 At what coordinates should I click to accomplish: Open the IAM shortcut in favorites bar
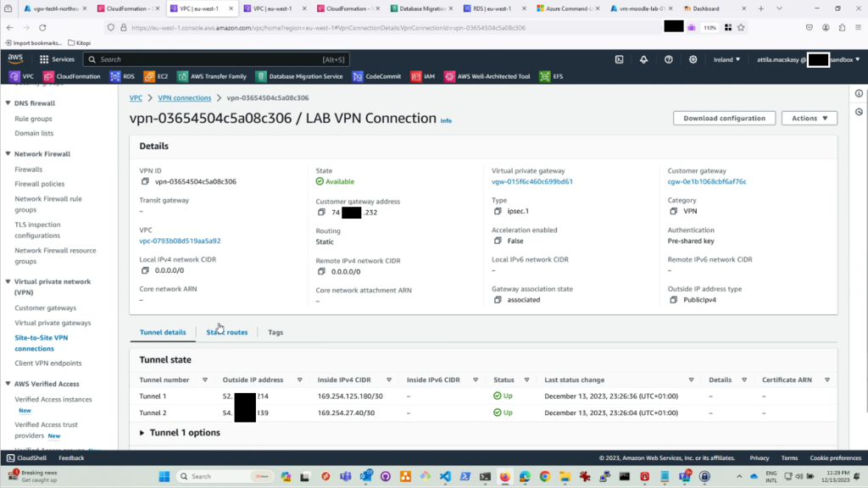pyautogui.click(x=423, y=76)
